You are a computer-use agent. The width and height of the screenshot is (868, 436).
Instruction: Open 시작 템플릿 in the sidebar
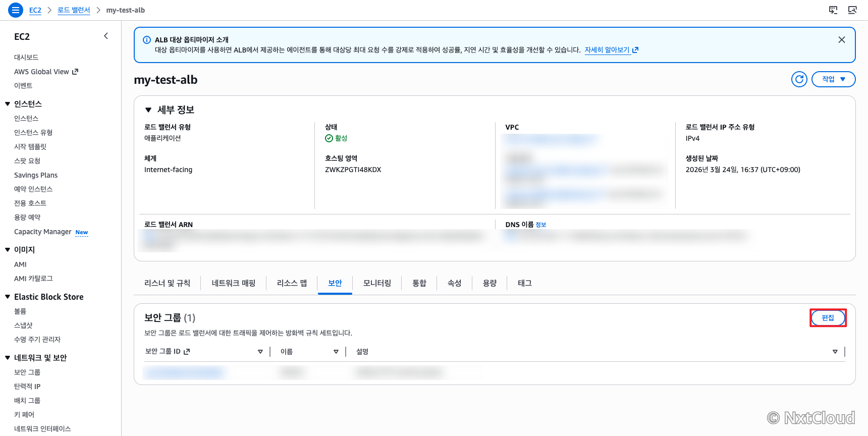30,147
